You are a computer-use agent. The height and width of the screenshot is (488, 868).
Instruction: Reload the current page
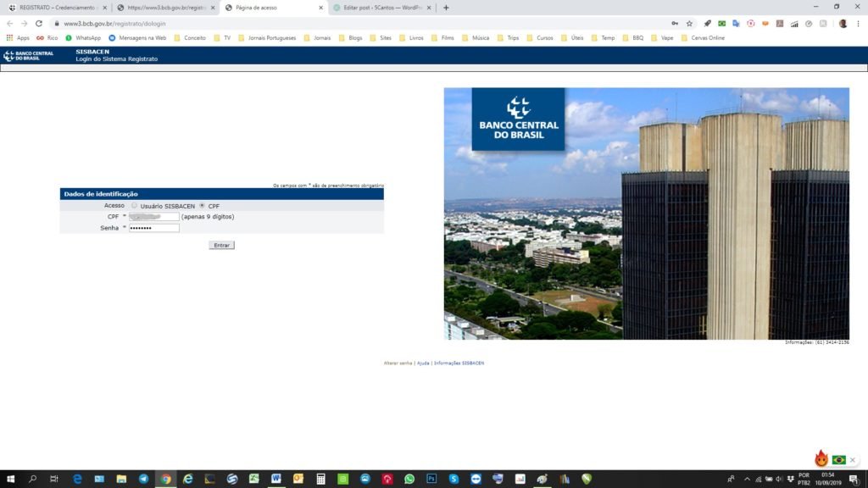[39, 23]
